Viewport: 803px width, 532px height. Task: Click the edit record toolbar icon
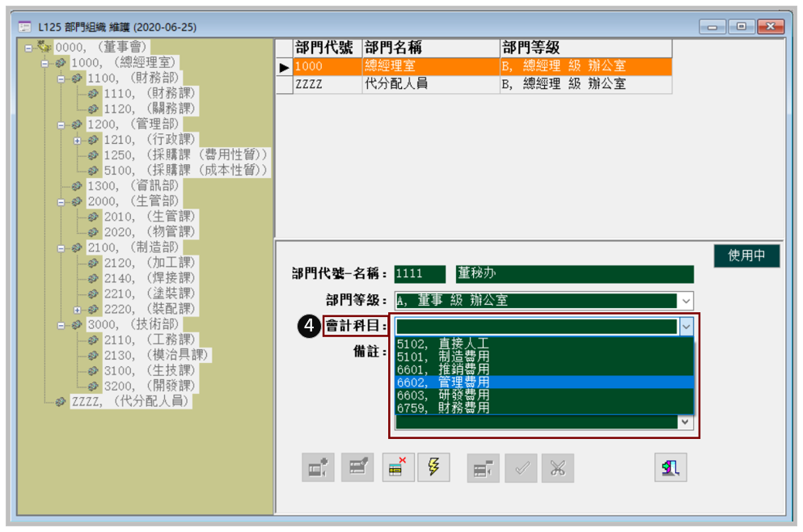pyautogui.click(x=357, y=467)
